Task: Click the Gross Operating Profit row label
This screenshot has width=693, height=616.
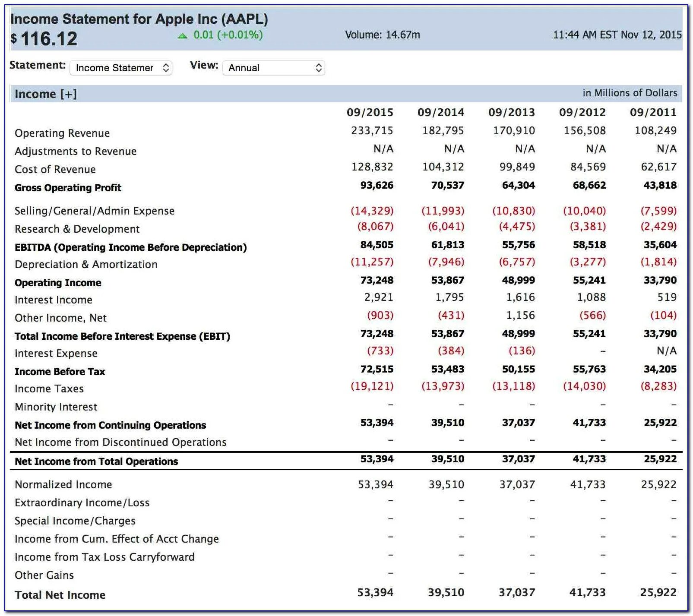Action: [68, 188]
